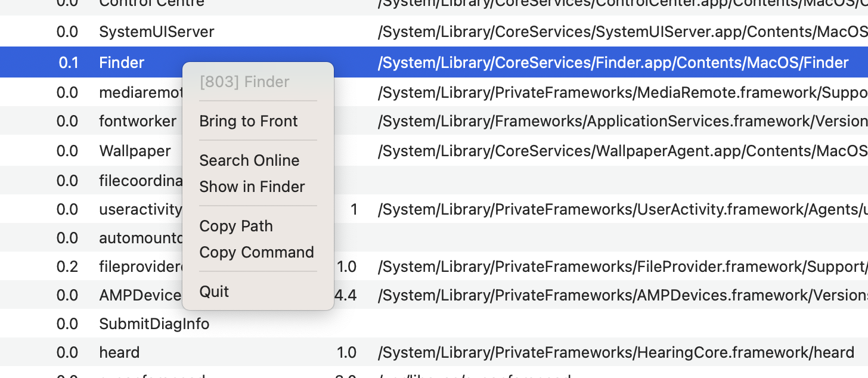
Task: Click the FileProvider.framework path cell
Action: point(622,267)
